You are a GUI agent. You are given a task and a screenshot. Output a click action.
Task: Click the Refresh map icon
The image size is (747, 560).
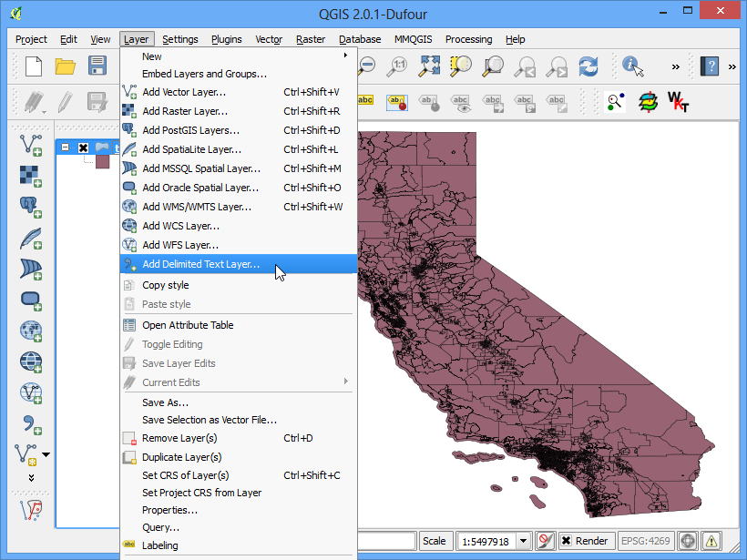point(588,66)
